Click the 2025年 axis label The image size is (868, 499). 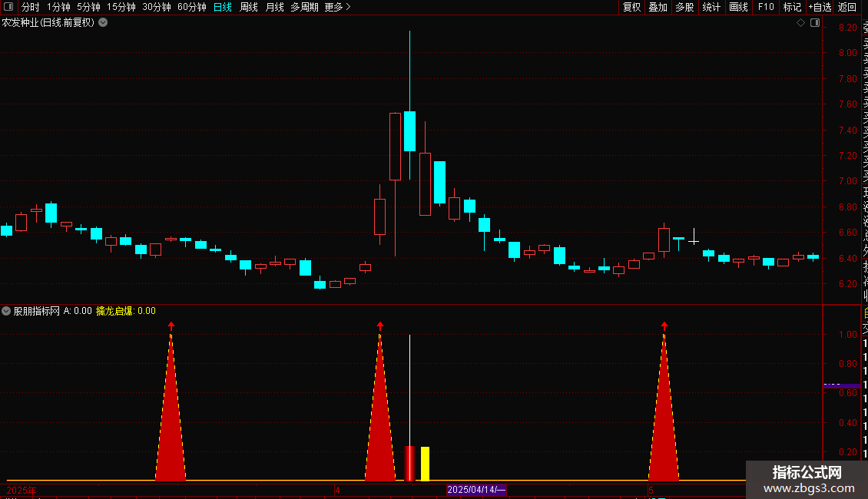point(22,490)
